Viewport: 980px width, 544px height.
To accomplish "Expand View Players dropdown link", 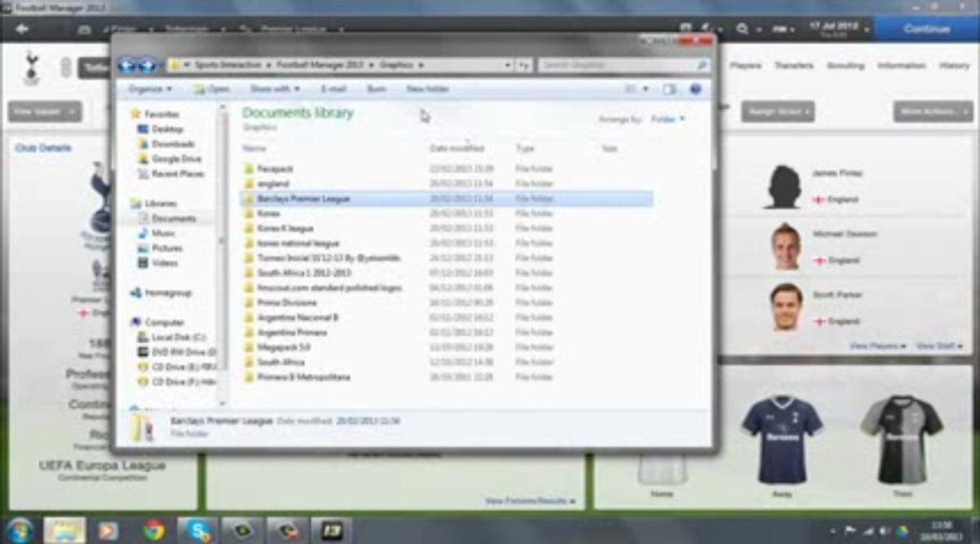I will (877, 346).
